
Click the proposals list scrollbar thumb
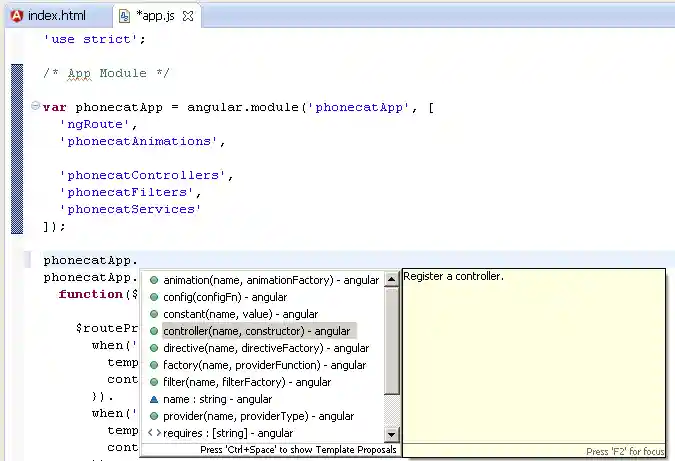point(391,341)
